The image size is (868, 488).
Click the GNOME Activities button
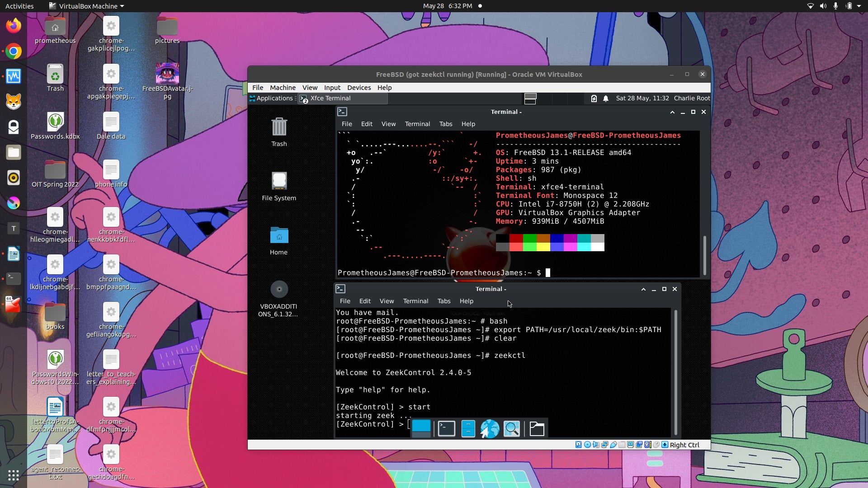(x=19, y=6)
